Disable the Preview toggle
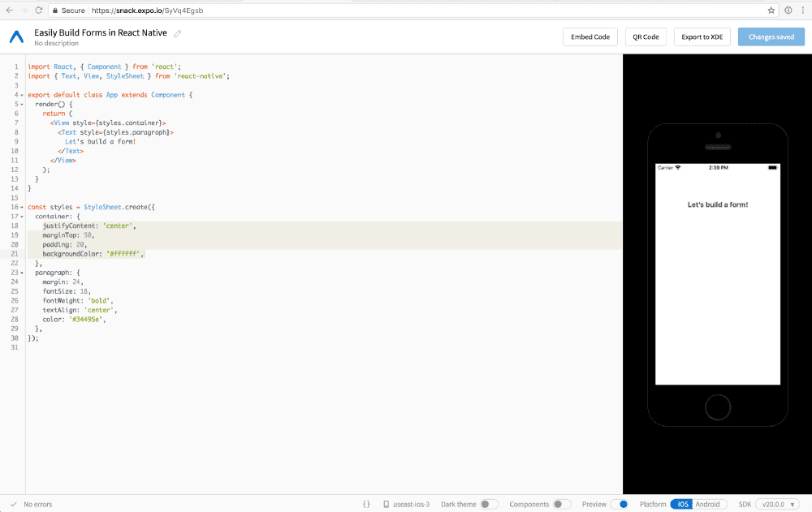Screen dimensions: 812x512 pos(620,504)
